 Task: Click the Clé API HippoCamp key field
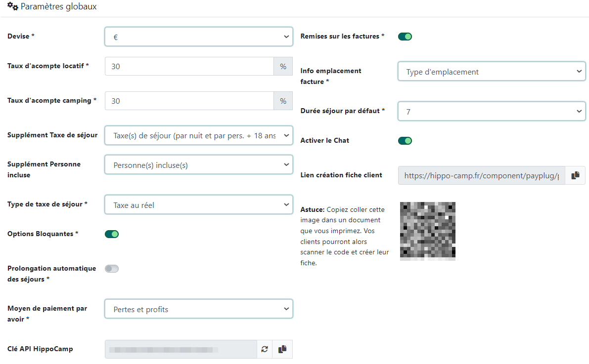point(181,349)
